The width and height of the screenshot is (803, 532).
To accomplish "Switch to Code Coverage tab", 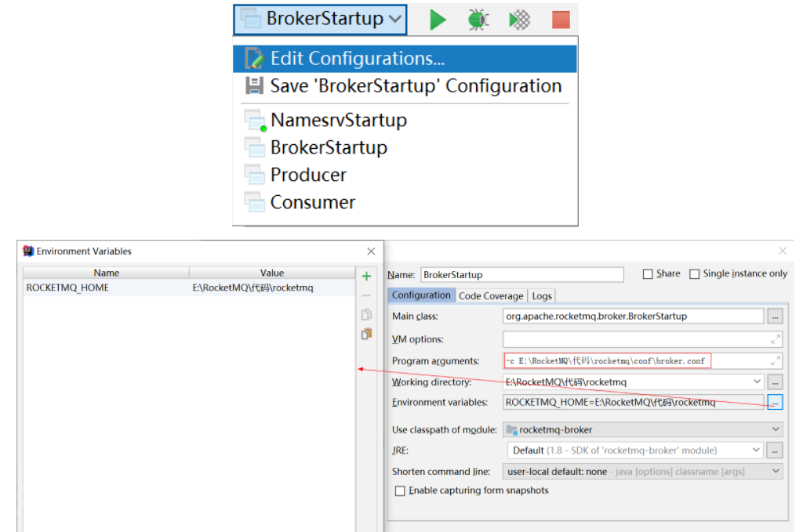I will pos(491,295).
